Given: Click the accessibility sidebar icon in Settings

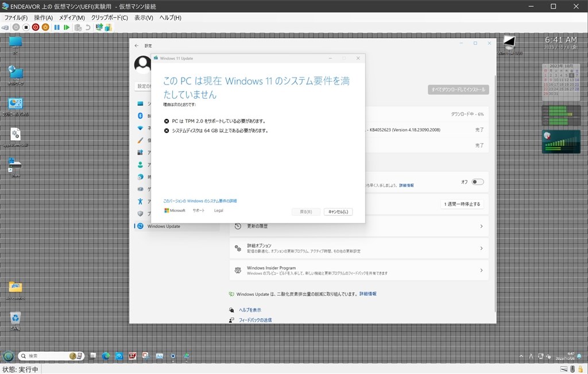Looking at the screenshot, I should (140, 202).
